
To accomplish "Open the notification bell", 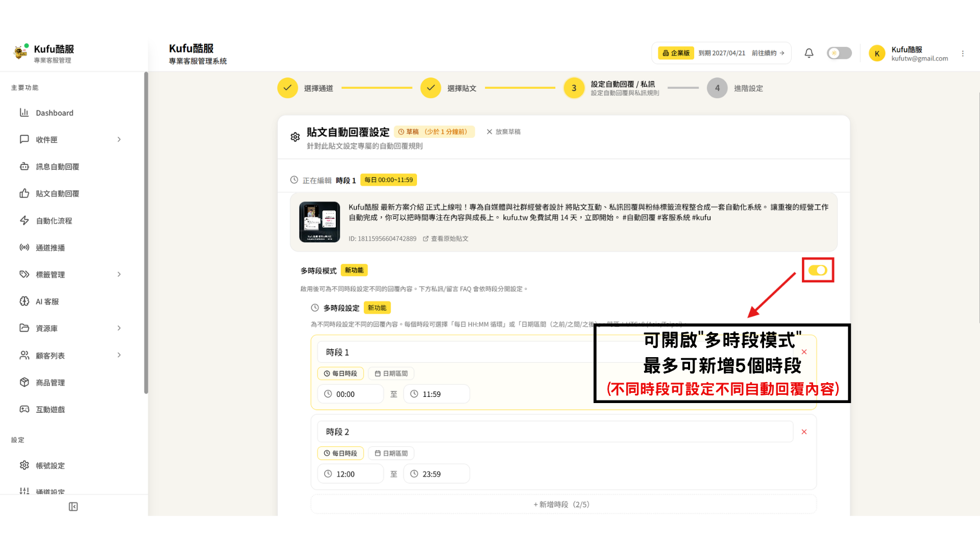I will tap(809, 53).
